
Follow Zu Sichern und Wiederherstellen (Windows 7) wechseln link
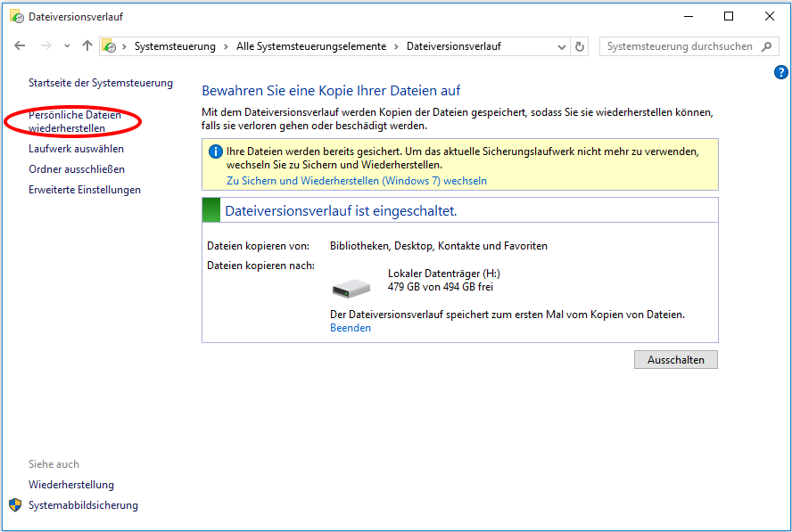pos(357,181)
